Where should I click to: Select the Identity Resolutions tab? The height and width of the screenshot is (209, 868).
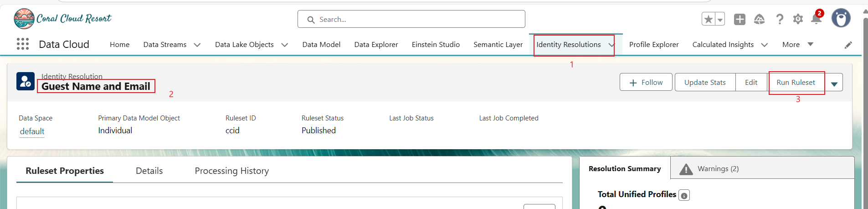coord(568,44)
